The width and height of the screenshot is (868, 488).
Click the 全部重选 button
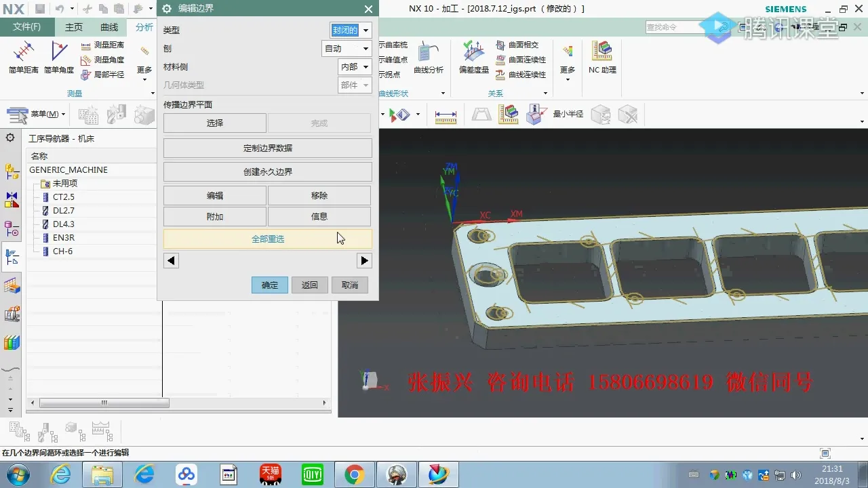[x=267, y=239]
